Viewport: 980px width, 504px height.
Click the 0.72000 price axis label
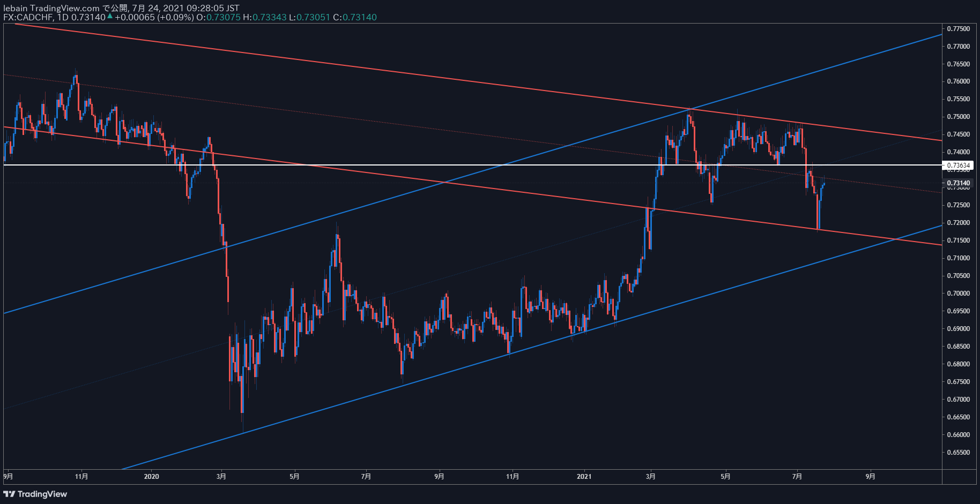tap(959, 223)
